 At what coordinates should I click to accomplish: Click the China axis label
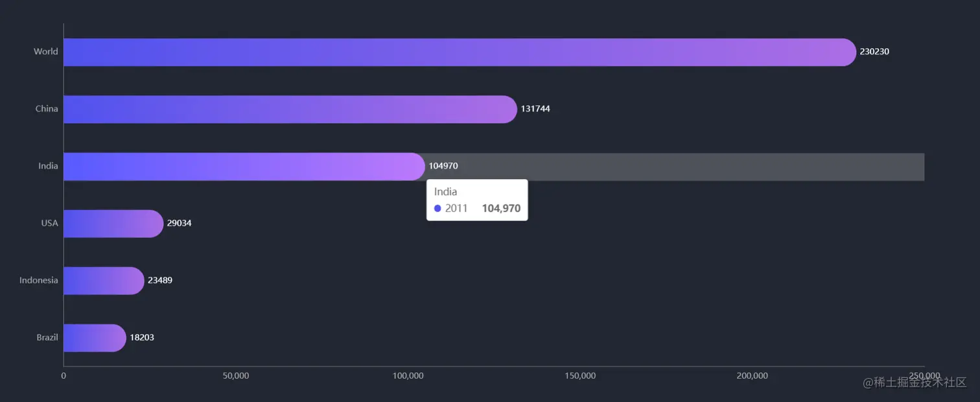pyautogui.click(x=47, y=109)
